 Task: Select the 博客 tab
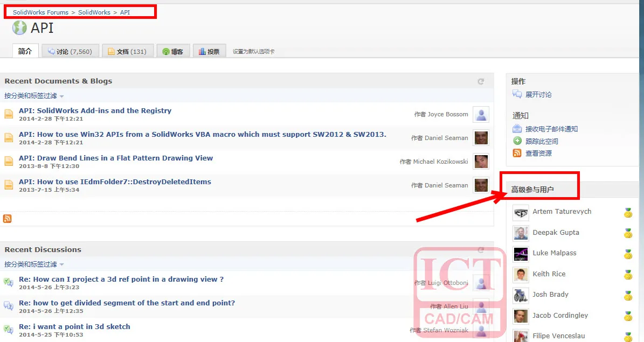coord(173,51)
